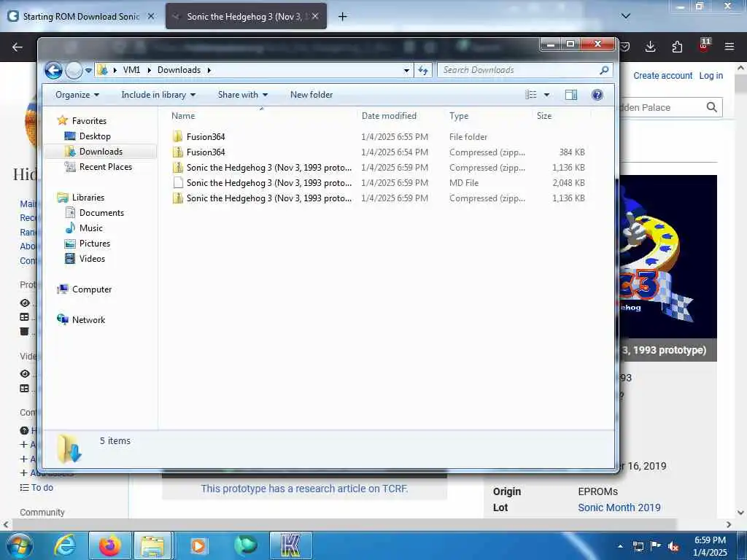
Task: Open Firefox extensions puzzle icon
Action: point(677,47)
